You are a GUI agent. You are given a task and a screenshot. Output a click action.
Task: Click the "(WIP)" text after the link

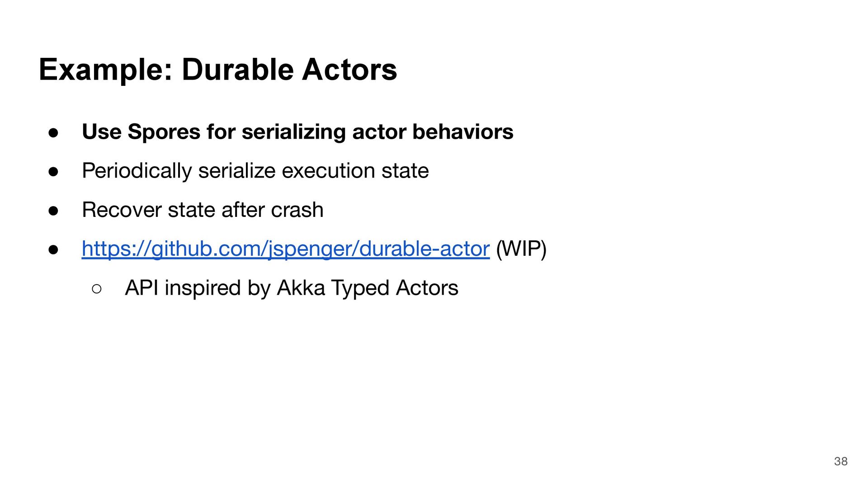pos(521,249)
